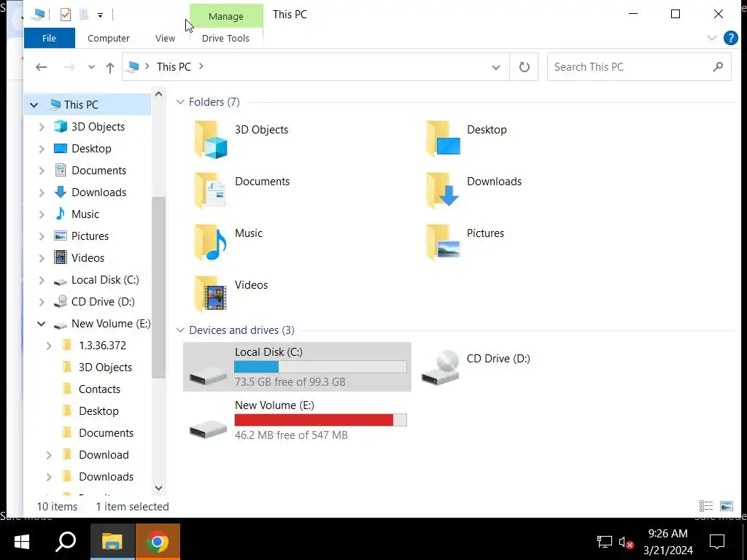Screen dimensions: 747x560
Task: Click This PC in the address breadcrumb
Action: coord(174,66)
